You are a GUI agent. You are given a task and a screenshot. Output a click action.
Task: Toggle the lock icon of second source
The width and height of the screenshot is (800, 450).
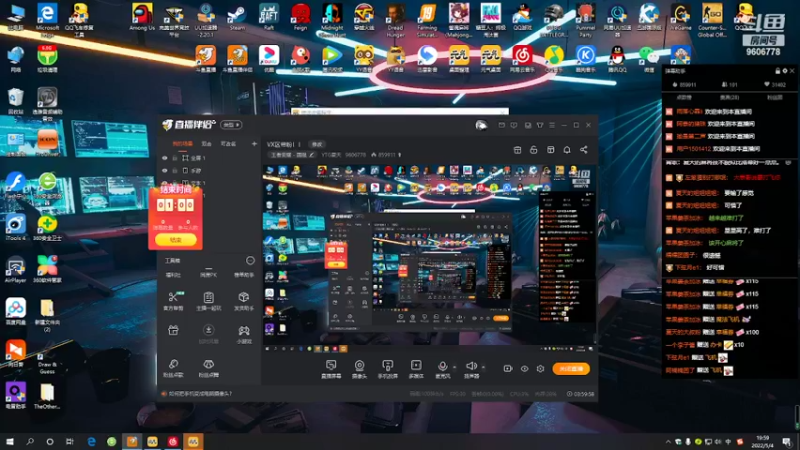[x=174, y=170]
